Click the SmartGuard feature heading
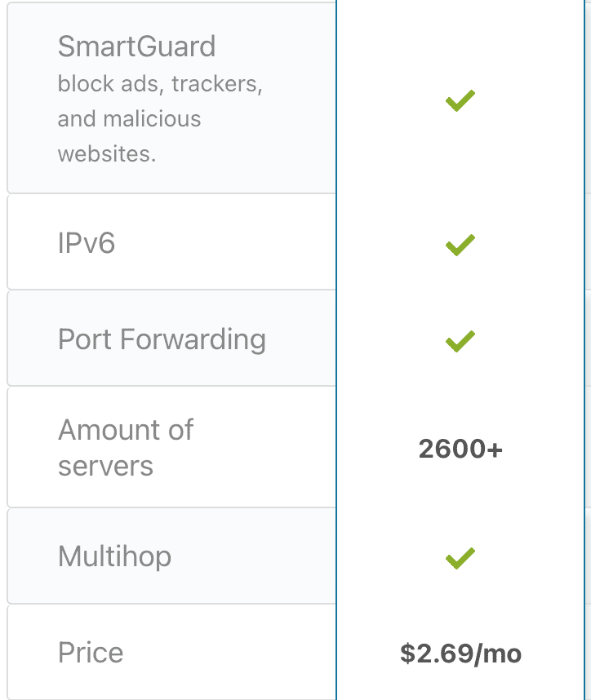Viewport: 591px width, 700px height. (x=136, y=47)
